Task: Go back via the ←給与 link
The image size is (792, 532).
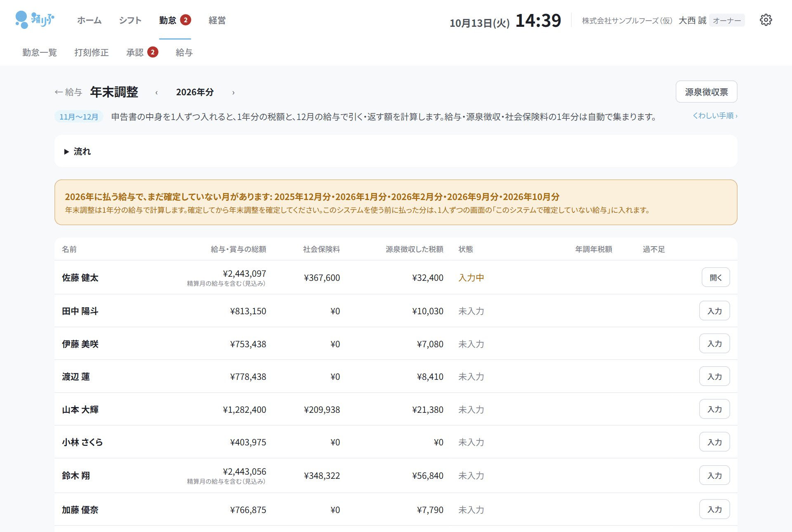Action: pyautogui.click(x=68, y=92)
